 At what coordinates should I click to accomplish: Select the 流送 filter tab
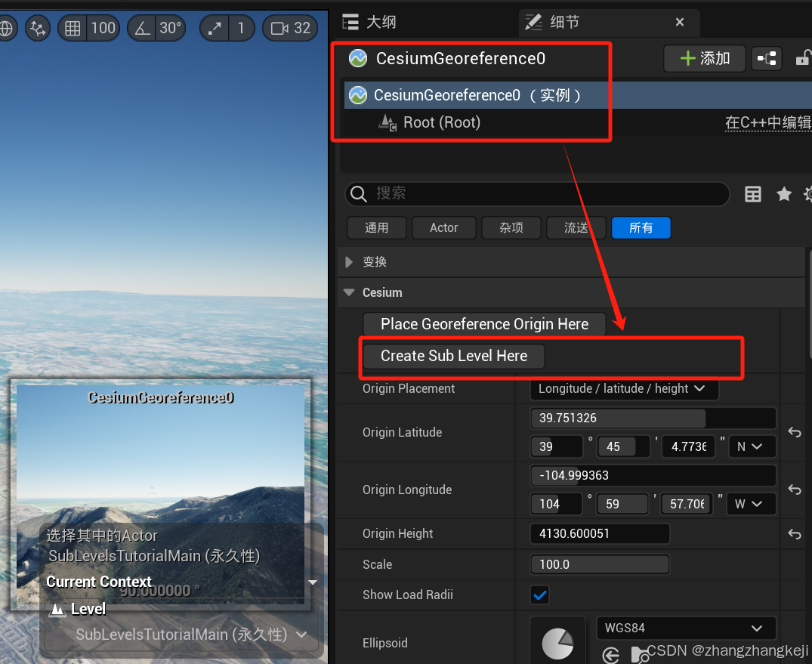coord(576,228)
